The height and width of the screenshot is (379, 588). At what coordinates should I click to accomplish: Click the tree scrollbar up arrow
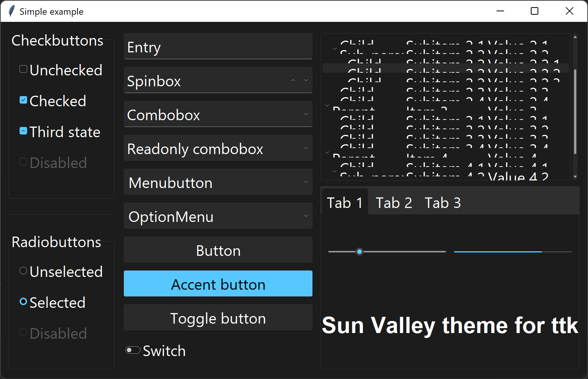575,37
